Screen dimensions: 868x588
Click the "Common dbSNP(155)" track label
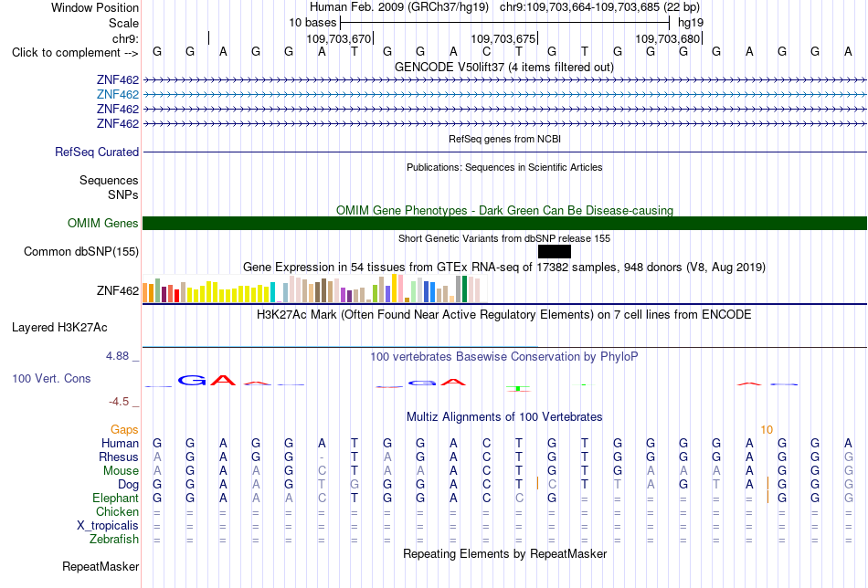[80, 252]
